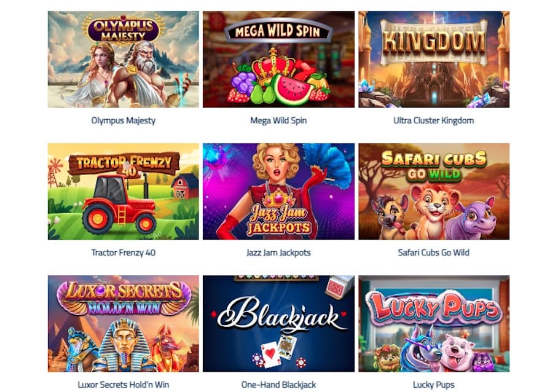
Task: Launch the Jazz Jam Jackpots game image
Action: coord(278,192)
